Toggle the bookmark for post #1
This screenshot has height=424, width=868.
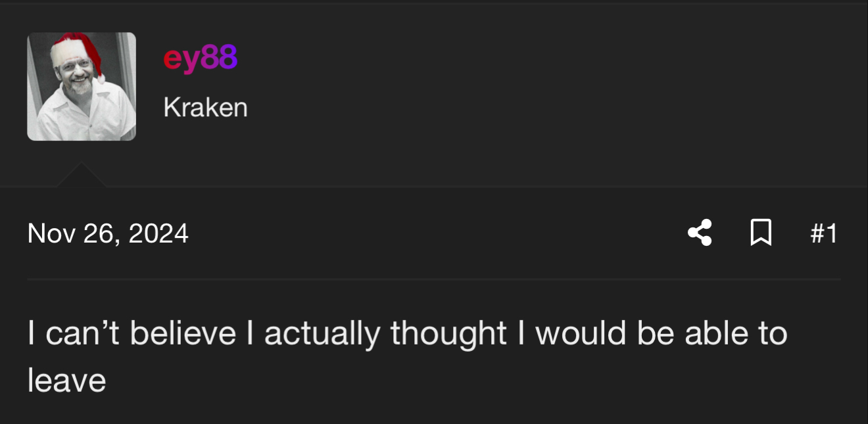761,233
